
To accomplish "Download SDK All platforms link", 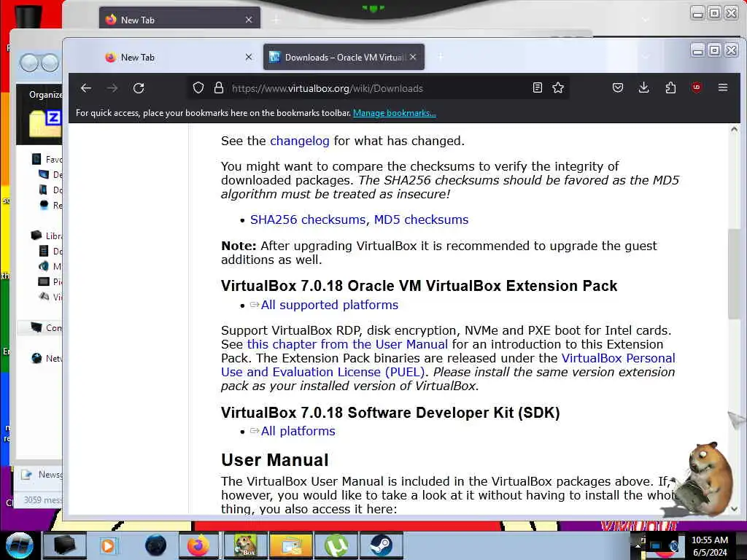I will pos(298,431).
